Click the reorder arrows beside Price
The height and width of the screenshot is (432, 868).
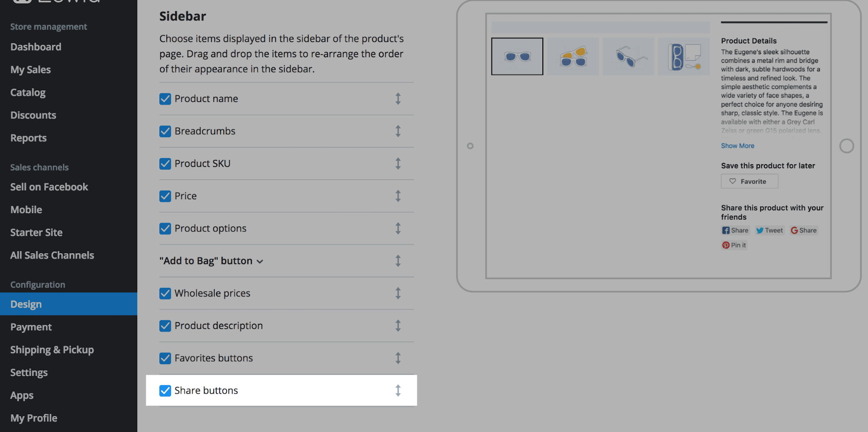coord(398,196)
